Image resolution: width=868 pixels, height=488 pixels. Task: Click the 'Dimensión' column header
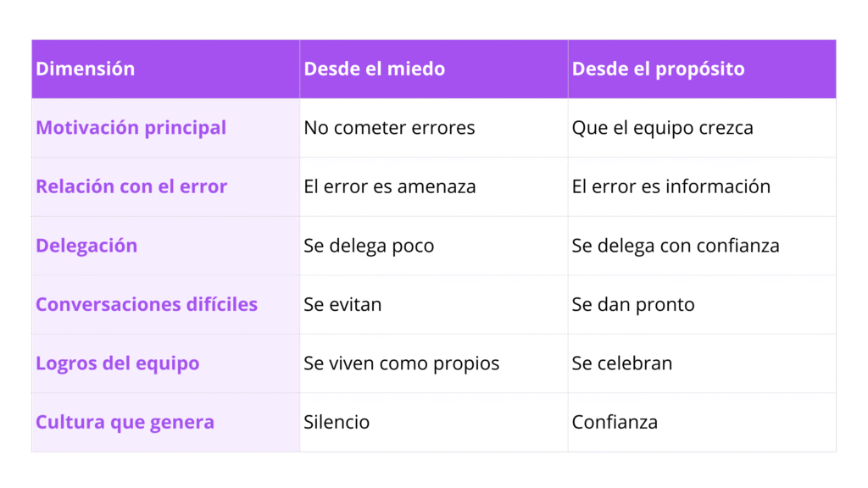pos(85,69)
